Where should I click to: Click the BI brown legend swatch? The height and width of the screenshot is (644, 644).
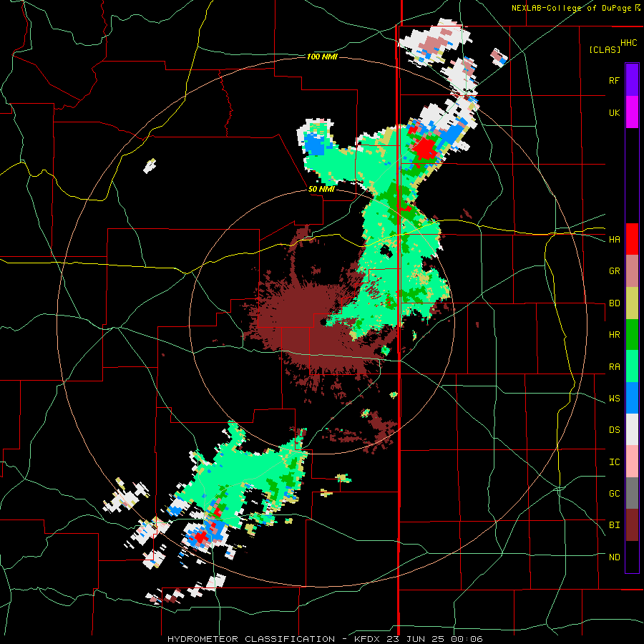point(632,525)
